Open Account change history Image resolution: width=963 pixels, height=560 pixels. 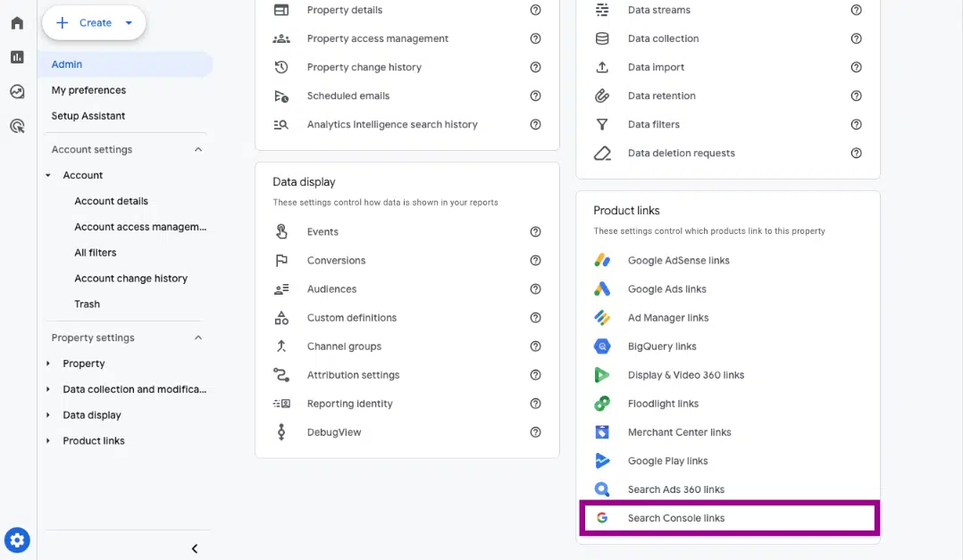[130, 278]
